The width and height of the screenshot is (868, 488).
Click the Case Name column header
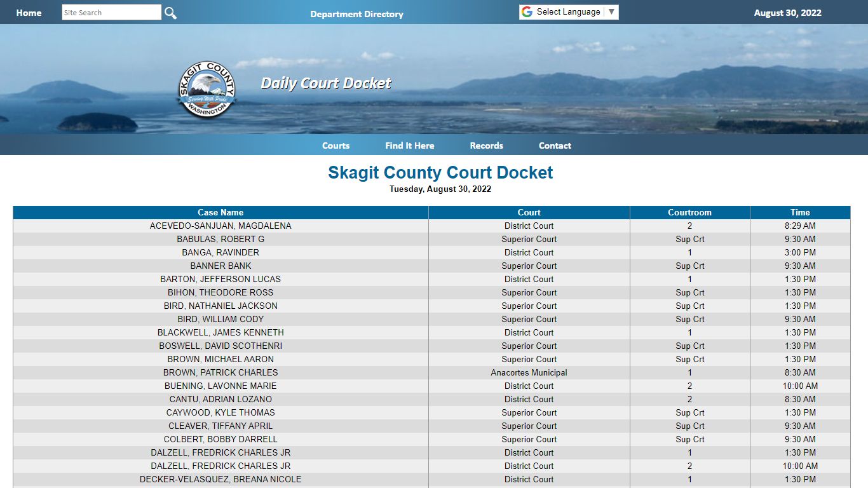[220, 212]
